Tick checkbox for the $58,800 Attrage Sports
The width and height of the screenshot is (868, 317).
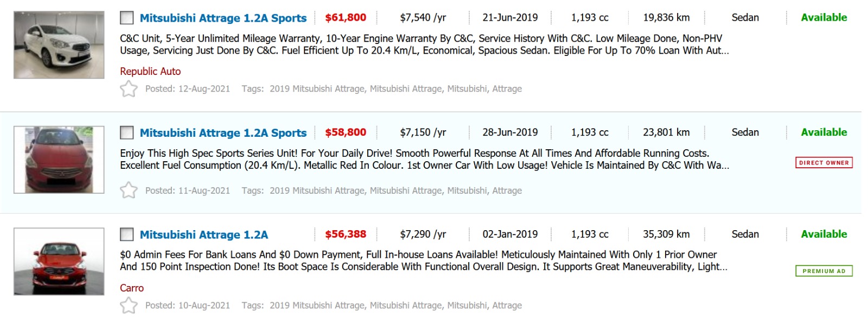127,133
